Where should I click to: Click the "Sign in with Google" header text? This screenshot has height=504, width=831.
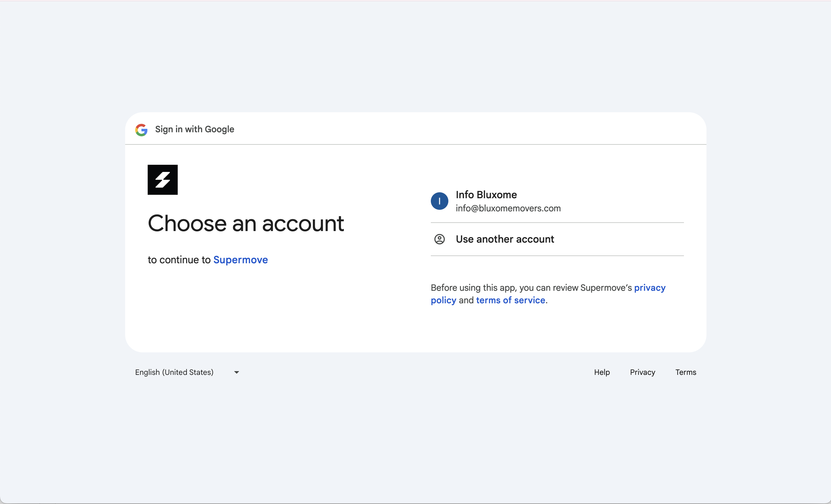pos(195,129)
